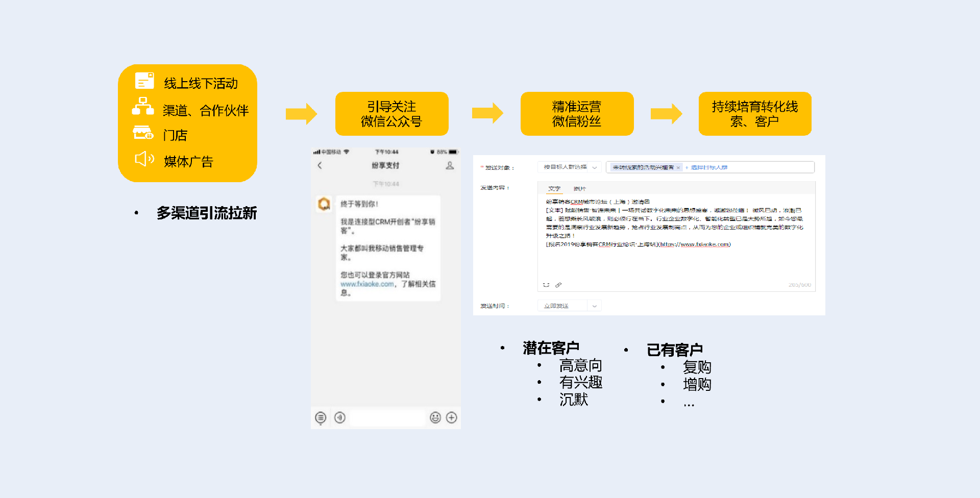Click the 205/600 character counter
980x498 pixels.
click(x=799, y=285)
